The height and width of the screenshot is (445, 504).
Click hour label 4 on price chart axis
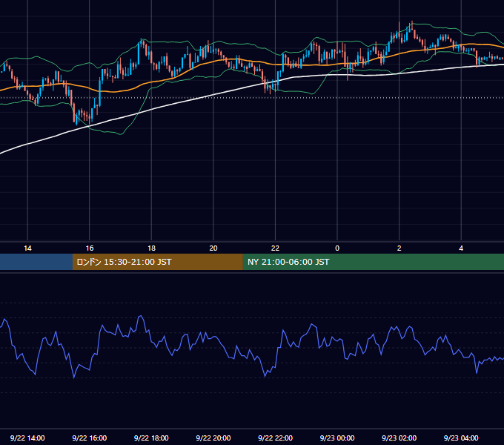click(461, 248)
